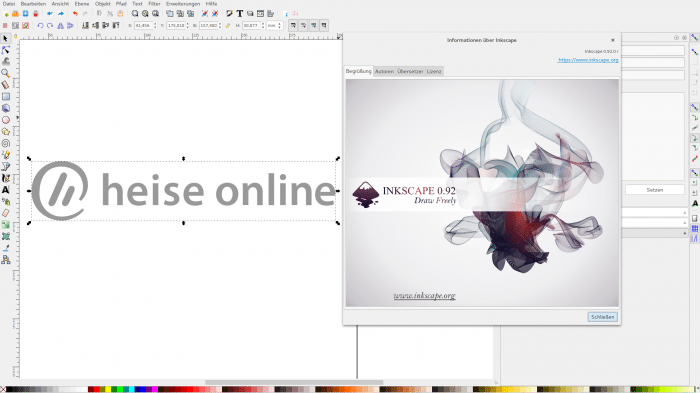
Task: Toggle snap to grids
Action: click(695, 229)
